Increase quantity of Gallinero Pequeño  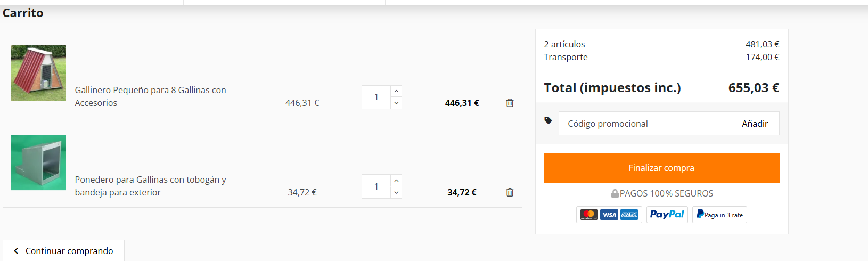click(396, 91)
